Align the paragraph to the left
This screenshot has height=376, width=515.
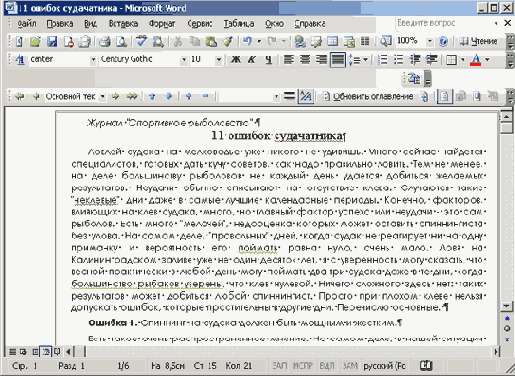tap(289, 60)
